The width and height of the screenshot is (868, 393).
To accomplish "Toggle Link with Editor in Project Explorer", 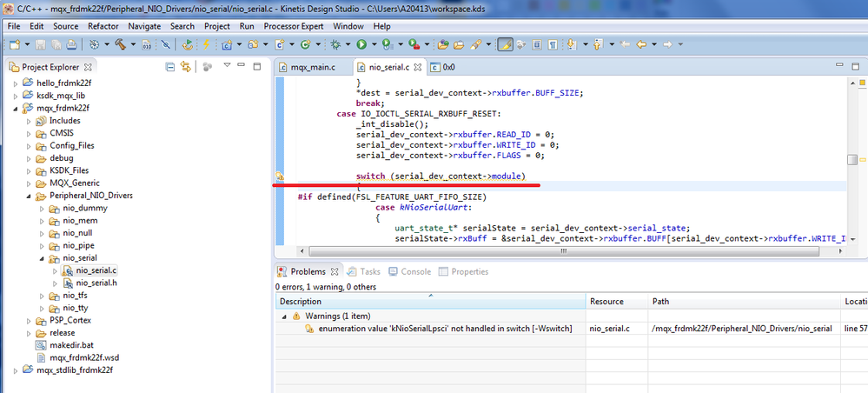I will click(x=185, y=67).
